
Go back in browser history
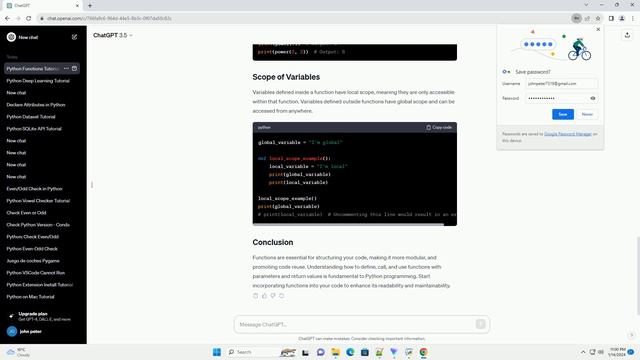click(7, 18)
